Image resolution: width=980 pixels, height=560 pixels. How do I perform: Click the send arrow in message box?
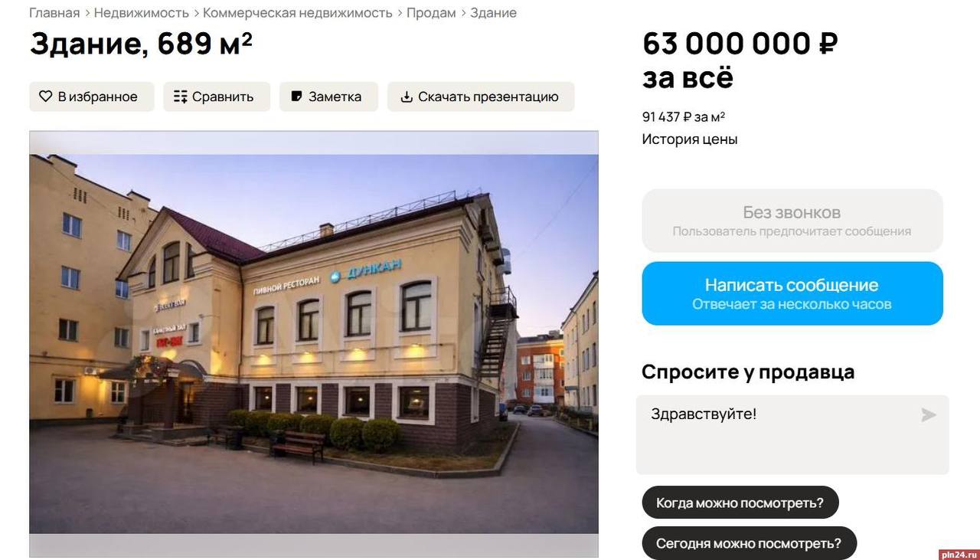928,415
